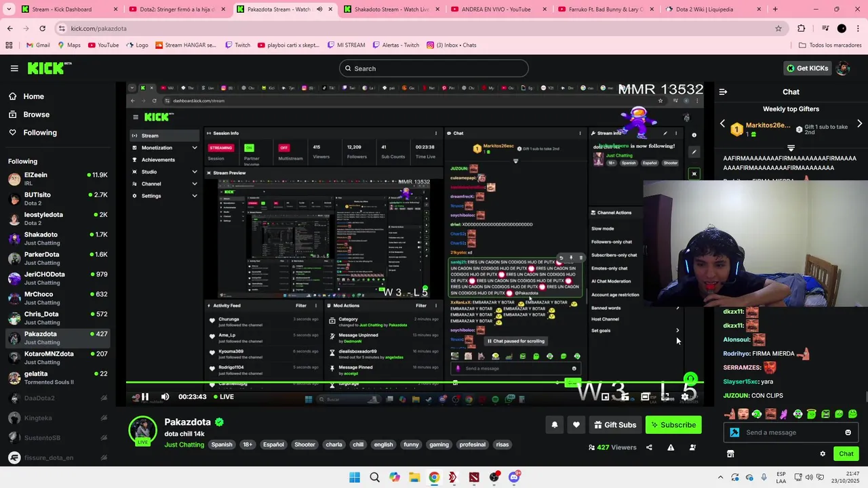
Task: Toggle follow heart for Pakazdota
Action: pyautogui.click(x=576, y=425)
